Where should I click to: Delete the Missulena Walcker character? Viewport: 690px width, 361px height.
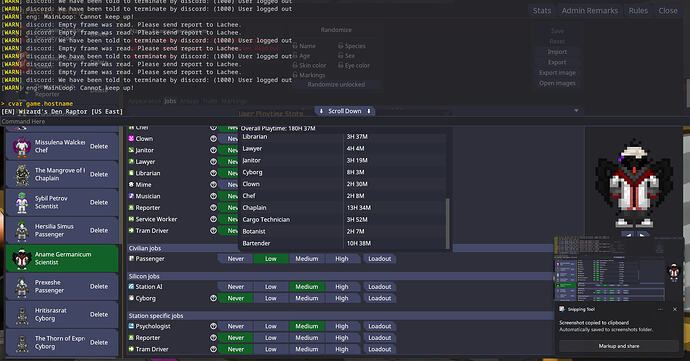point(99,146)
